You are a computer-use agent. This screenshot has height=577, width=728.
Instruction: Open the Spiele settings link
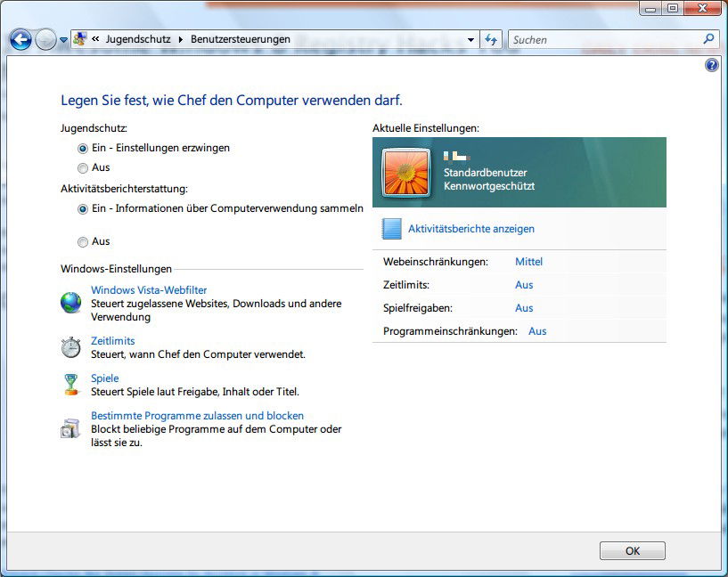[x=104, y=378]
